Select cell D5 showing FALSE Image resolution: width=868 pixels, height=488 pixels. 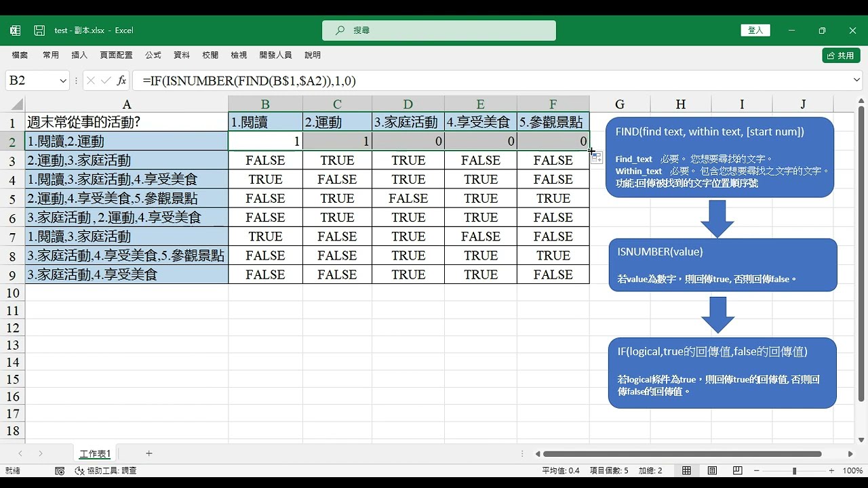[408, 198]
